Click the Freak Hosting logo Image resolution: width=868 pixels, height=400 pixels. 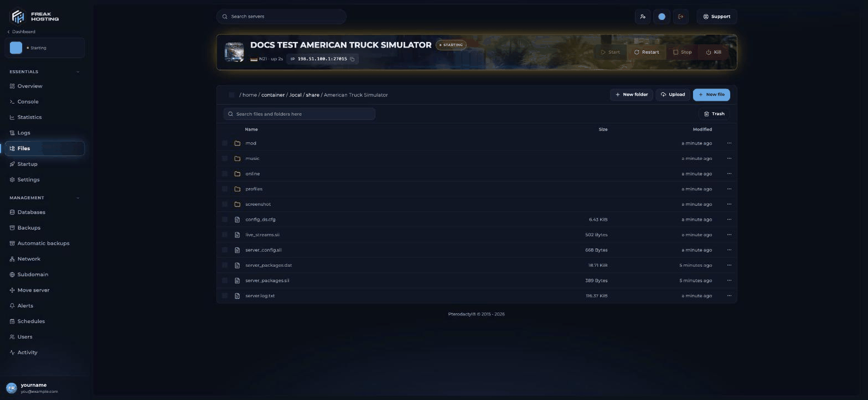[x=35, y=17]
